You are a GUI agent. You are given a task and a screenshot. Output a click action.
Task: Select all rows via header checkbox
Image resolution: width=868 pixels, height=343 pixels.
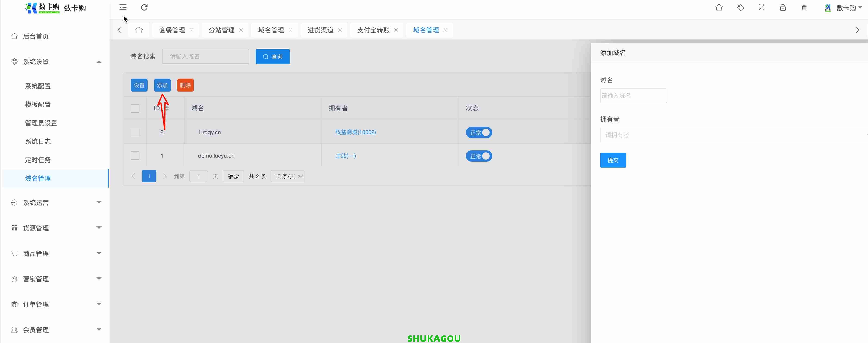point(135,108)
